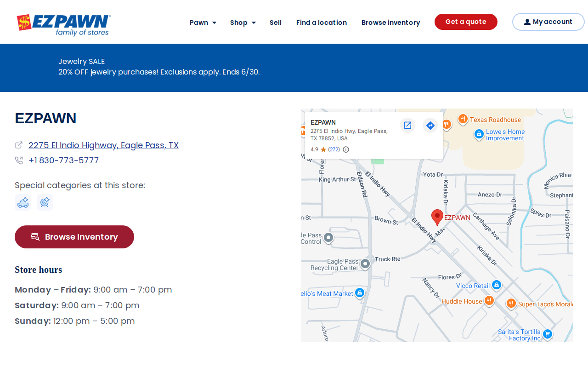Select Texas Roadhouse restaurant marker
This screenshot has height=368, width=588.
point(463,119)
